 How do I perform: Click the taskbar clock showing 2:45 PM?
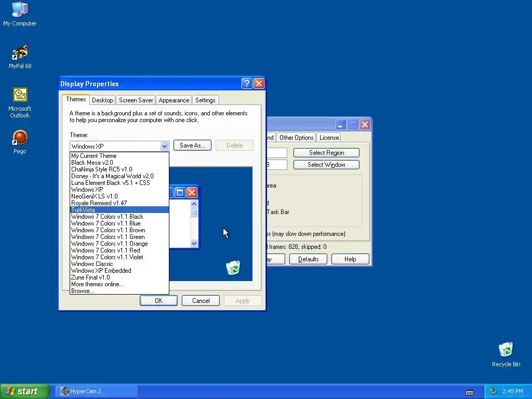[513, 391]
